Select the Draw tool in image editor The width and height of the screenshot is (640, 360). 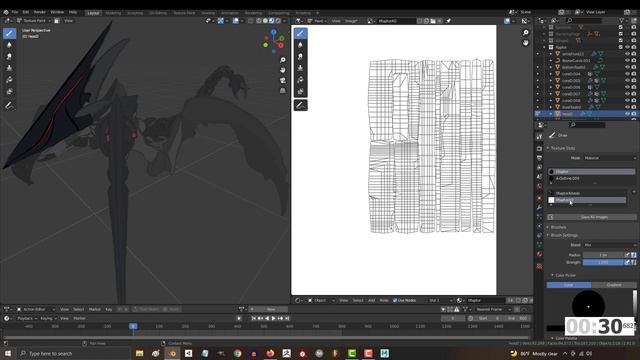300,33
